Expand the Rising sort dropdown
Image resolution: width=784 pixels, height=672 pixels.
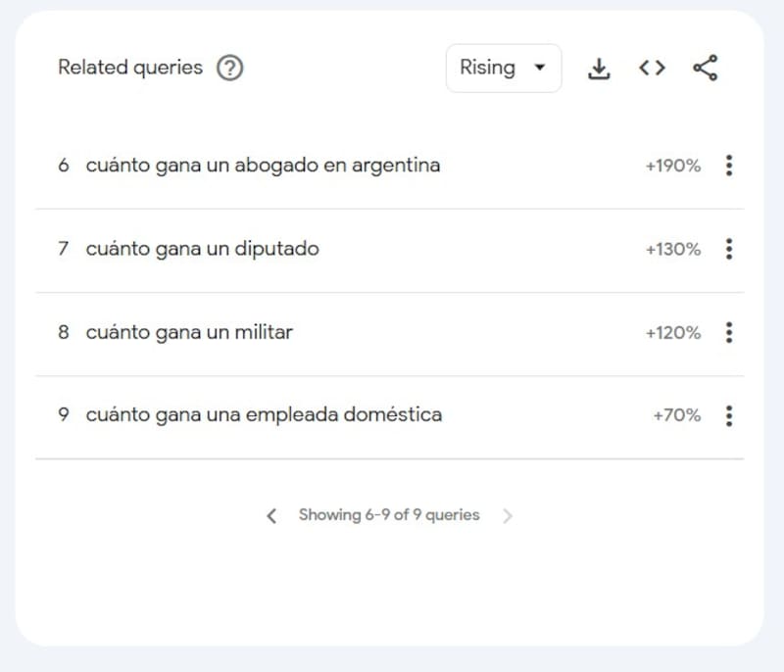(503, 68)
